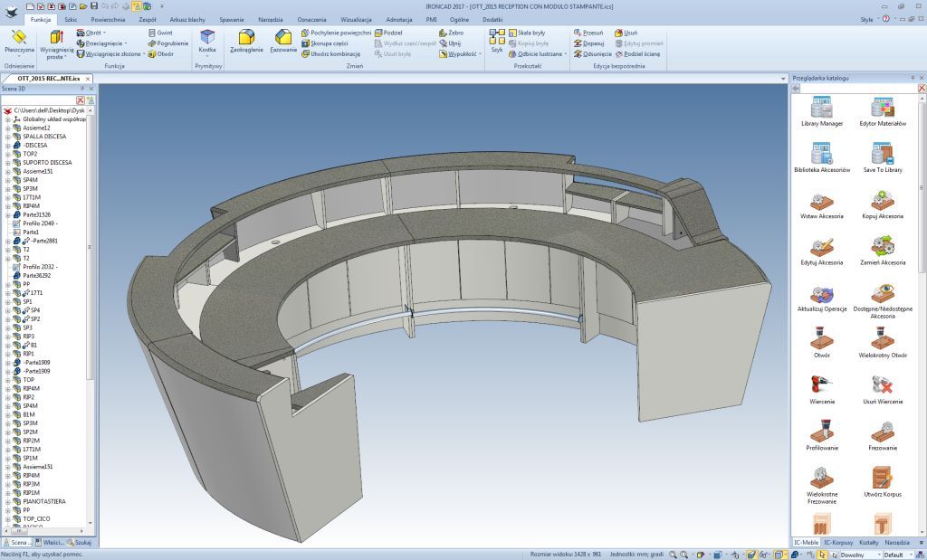Click the Wstaw Akcesoria icon
This screenshot has height=560, width=927.
tap(822, 204)
